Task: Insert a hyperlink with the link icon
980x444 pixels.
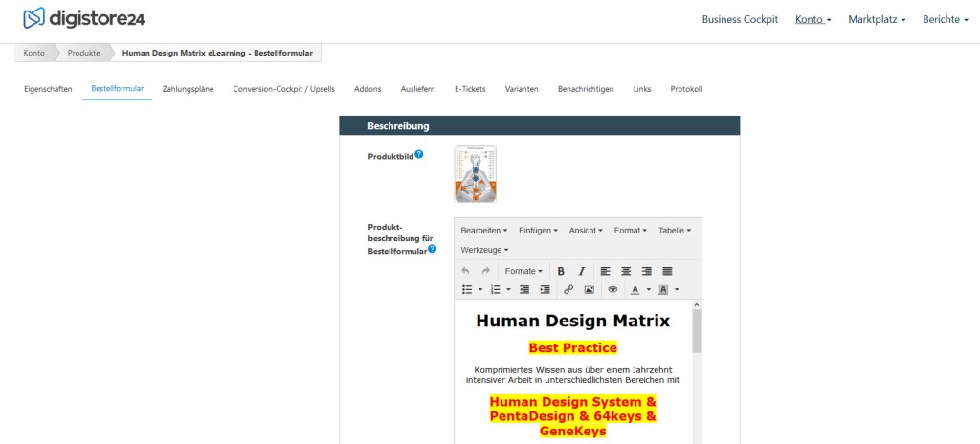Action: (x=568, y=289)
